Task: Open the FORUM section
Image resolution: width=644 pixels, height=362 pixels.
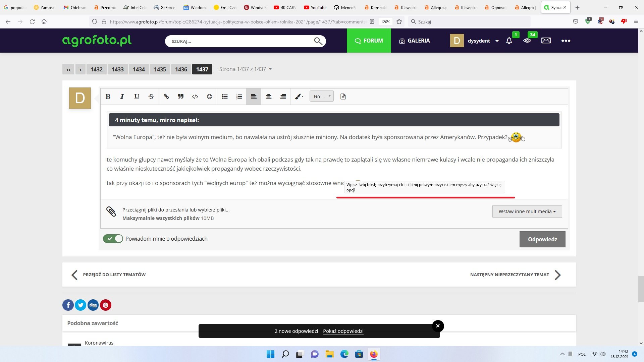Action: 369,41
